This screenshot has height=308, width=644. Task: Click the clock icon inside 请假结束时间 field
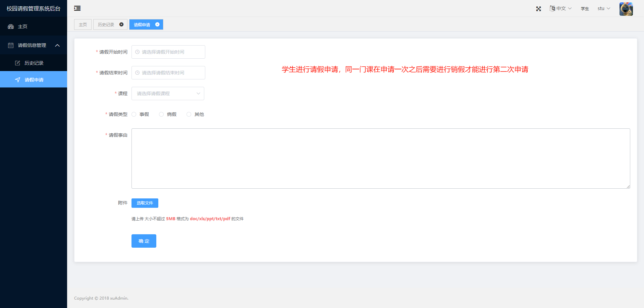tap(137, 73)
